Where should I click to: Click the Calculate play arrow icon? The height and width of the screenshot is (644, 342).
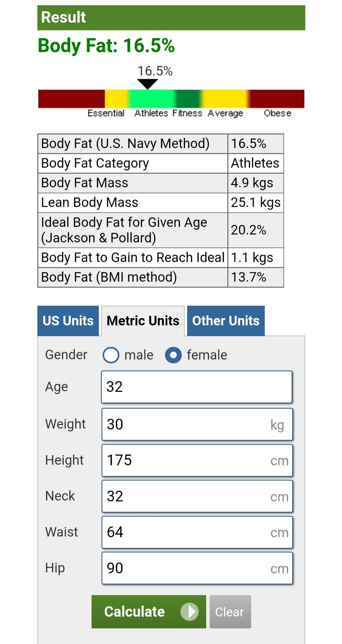pos(189,611)
